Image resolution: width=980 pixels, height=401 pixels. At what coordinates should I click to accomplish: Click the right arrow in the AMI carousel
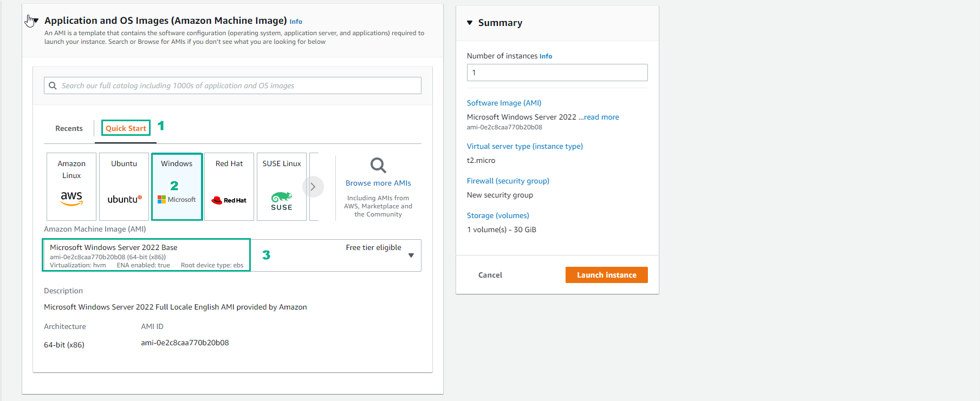tap(313, 186)
